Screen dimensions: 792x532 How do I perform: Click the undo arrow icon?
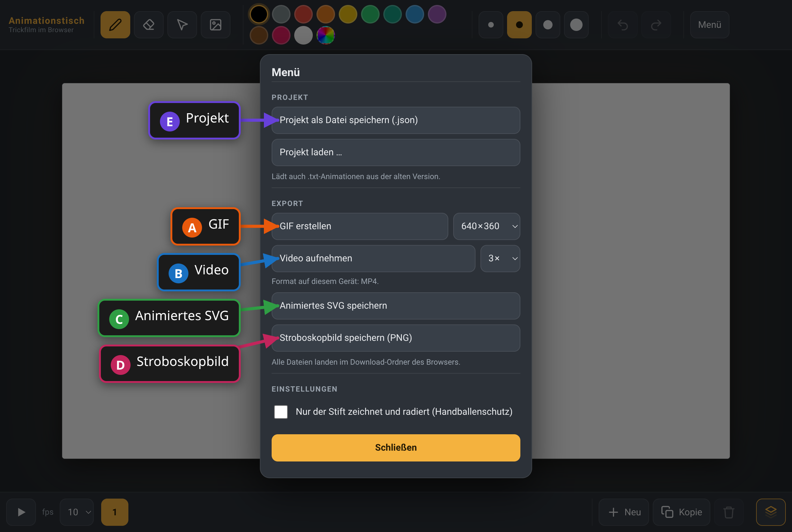coord(622,25)
